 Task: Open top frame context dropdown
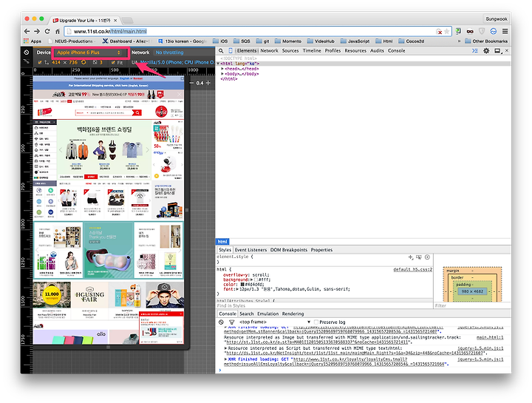pos(275,322)
